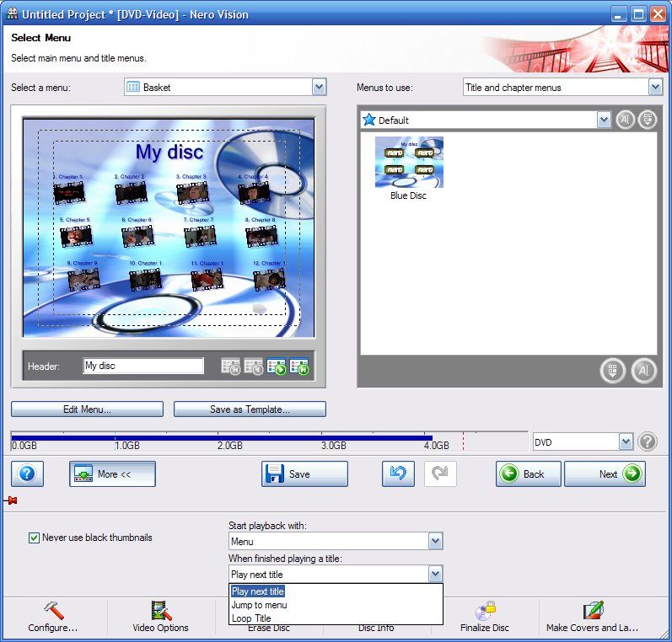Image resolution: width=672 pixels, height=642 pixels.
Task: Click the red pushpin icon
Action: (x=11, y=500)
